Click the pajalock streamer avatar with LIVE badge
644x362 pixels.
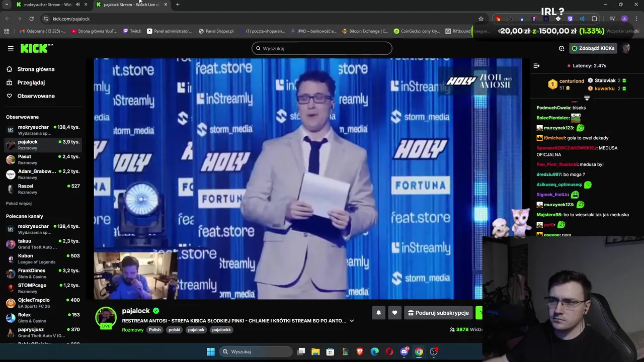tap(106, 318)
